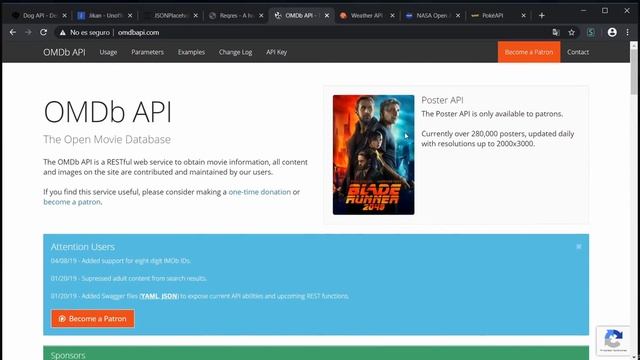Screen dimensions: 640x360
Task: Close the PokéAPI tab
Action: point(523,16)
